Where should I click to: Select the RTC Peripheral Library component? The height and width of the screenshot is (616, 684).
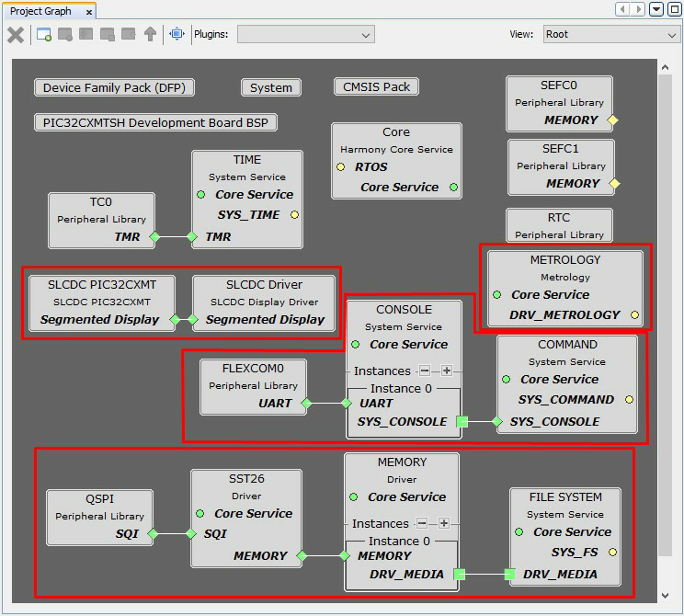[x=559, y=225]
